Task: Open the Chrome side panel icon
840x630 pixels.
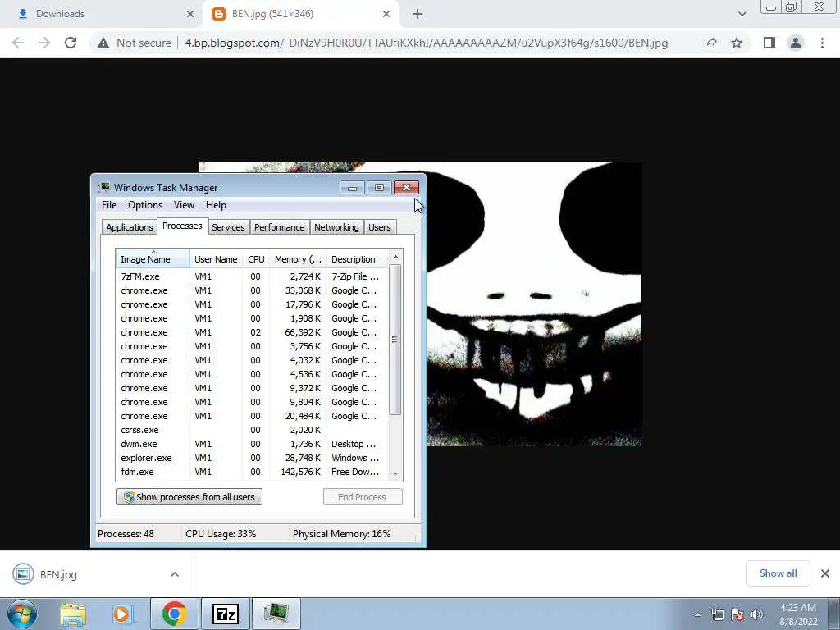Action: pos(769,43)
